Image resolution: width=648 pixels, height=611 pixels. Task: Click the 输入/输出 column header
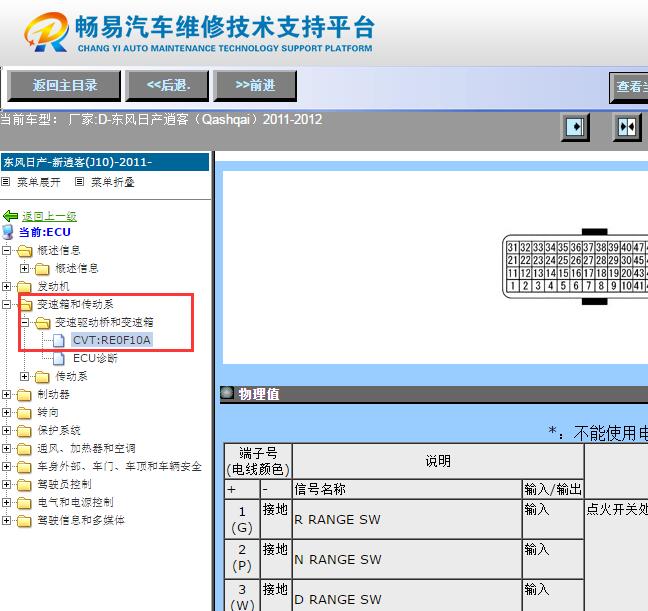(x=553, y=489)
